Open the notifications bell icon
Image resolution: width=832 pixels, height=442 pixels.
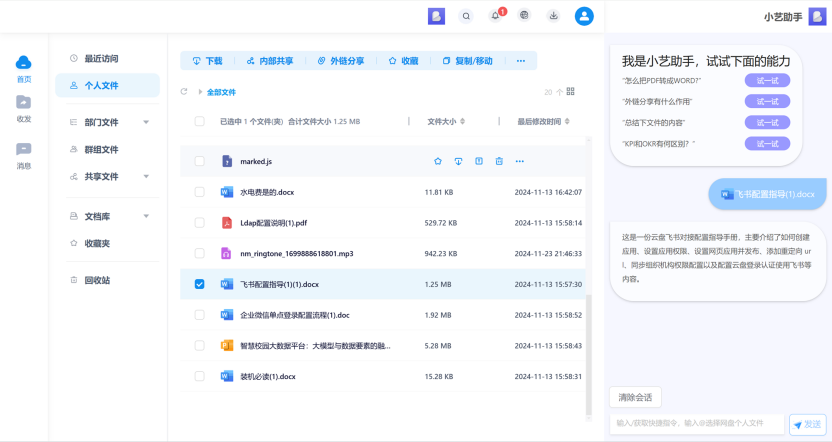click(x=495, y=16)
